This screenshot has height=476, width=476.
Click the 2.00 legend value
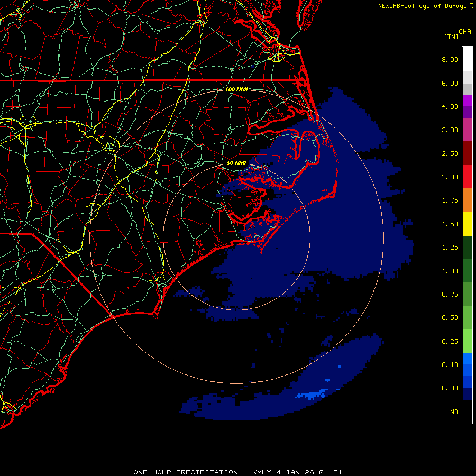[450, 177]
